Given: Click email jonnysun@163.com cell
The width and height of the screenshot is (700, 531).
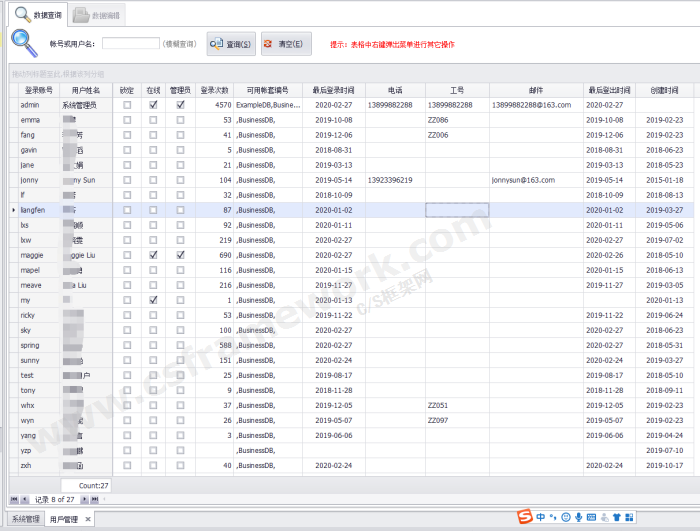Looking at the screenshot, I should pos(536,180).
